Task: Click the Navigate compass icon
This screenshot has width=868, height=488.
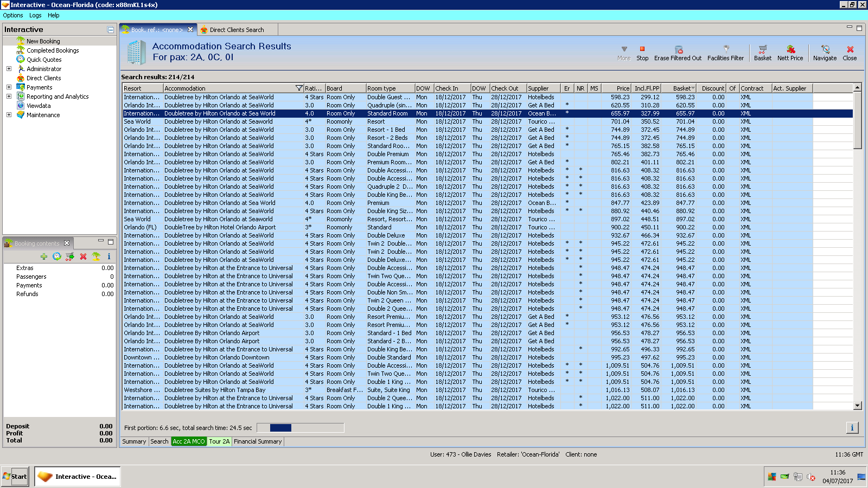Action: [825, 49]
